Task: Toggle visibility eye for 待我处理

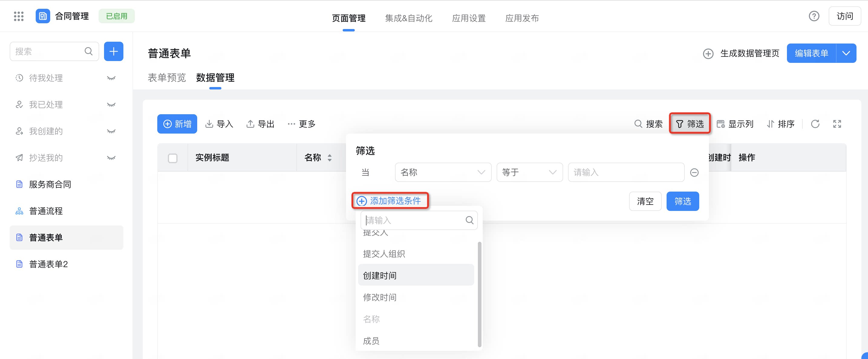Action: [111, 78]
